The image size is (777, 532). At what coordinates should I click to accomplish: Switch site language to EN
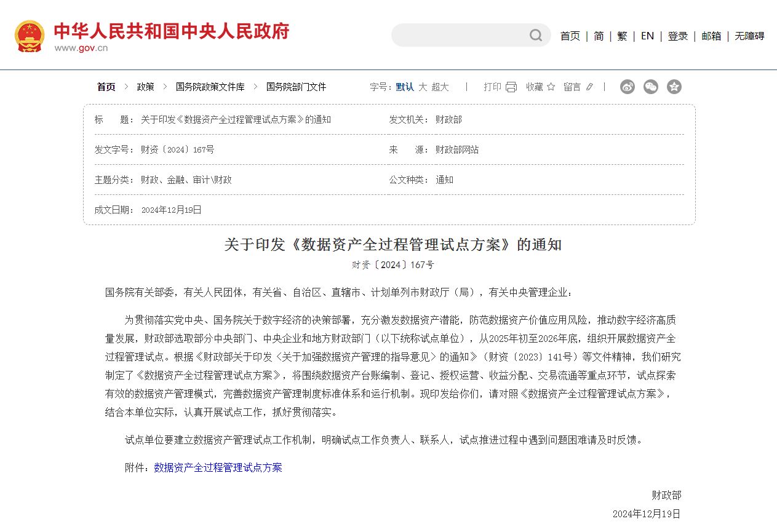[647, 36]
